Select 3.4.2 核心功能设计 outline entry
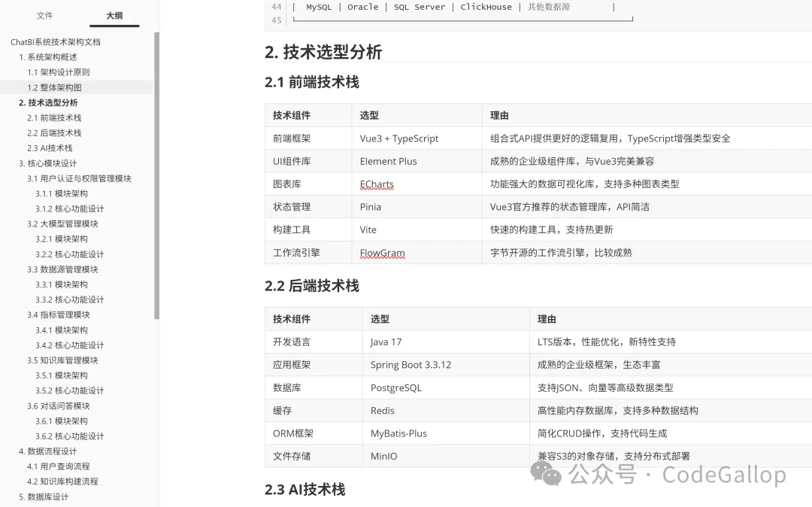 pyautogui.click(x=70, y=345)
